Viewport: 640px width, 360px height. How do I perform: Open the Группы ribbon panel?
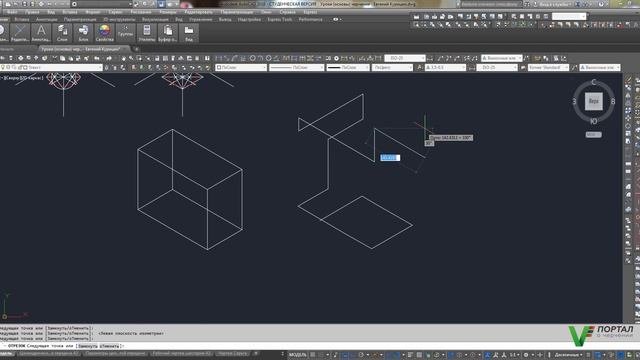(x=126, y=33)
